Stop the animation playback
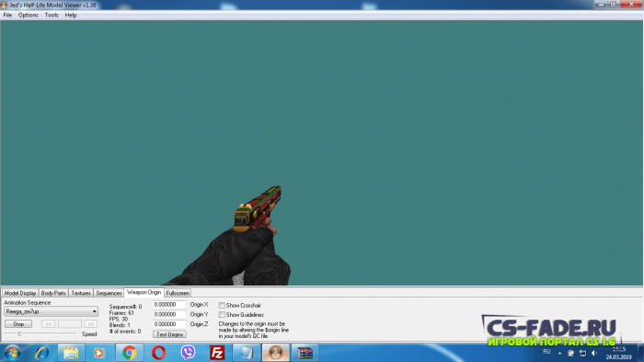Screen dimensions: 644x362 pyautogui.click(x=18, y=324)
